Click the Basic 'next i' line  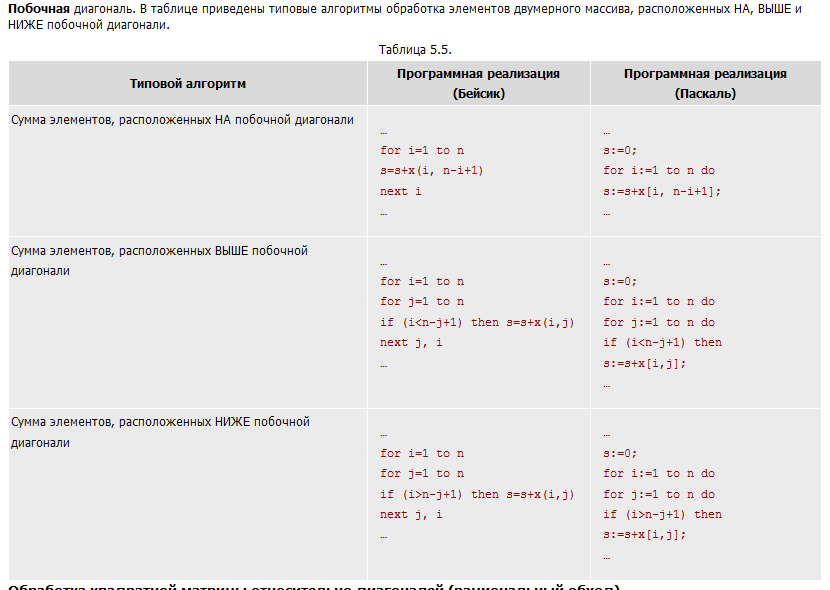(401, 191)
